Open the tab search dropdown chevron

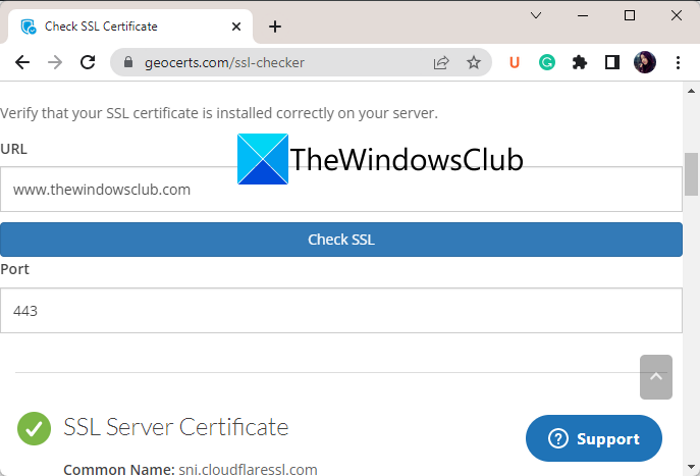(x=536, y=16)
